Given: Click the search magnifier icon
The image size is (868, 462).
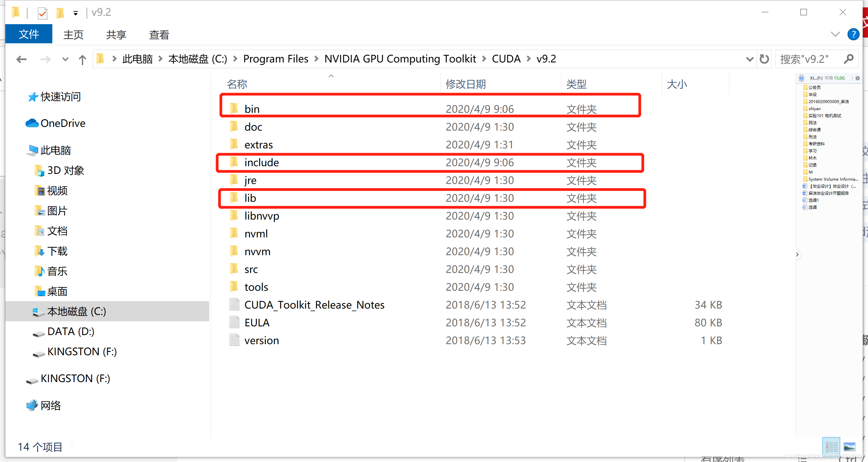Looking at the screenshot, I should (849, 59).
